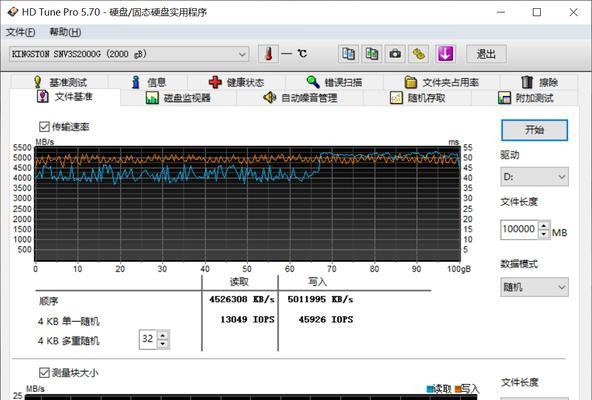Viewport: 592px width, 400px height.
Task: Click the 5011995 KB/s write value
Action: point(320,300)
